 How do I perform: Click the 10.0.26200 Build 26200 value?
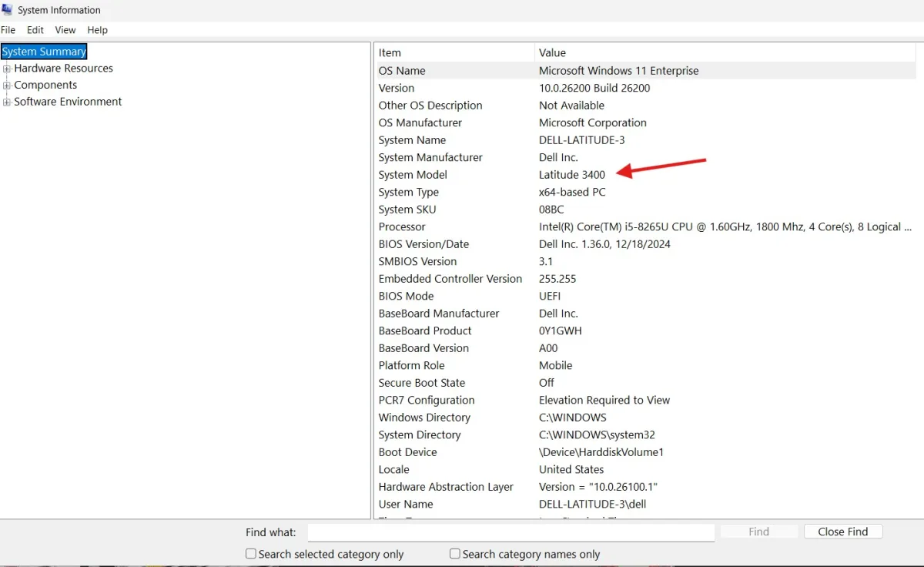pos(594,88)
